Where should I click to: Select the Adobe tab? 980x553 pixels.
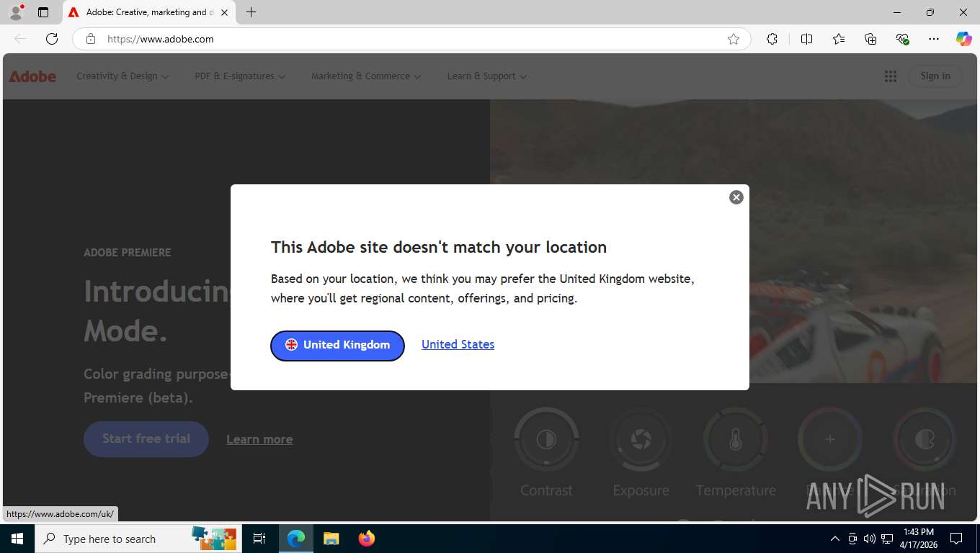[149, 12]
